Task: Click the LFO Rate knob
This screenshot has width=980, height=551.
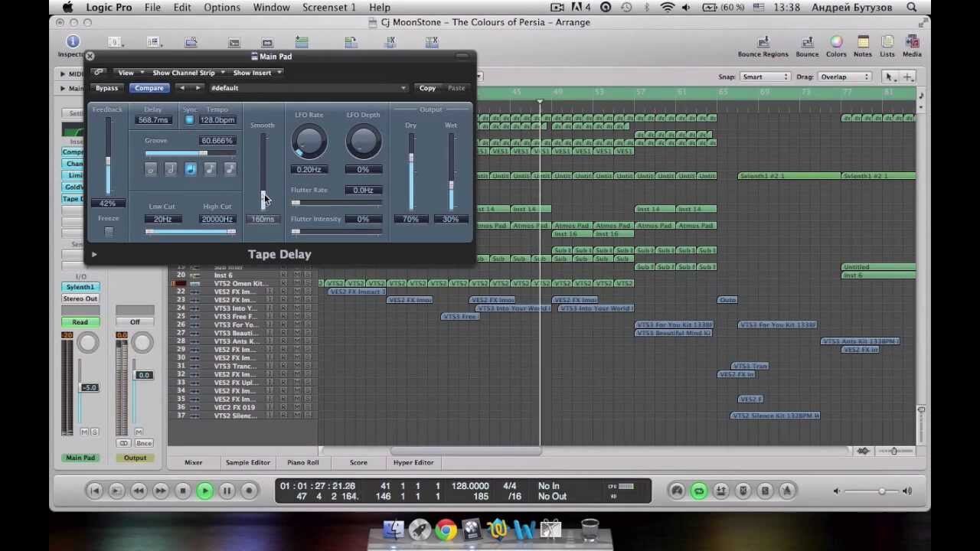Action: click(x=309, y=142)
